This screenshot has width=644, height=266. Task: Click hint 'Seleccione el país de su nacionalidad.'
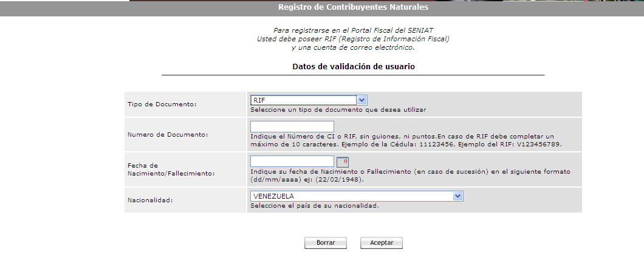[x=315, y=206]
